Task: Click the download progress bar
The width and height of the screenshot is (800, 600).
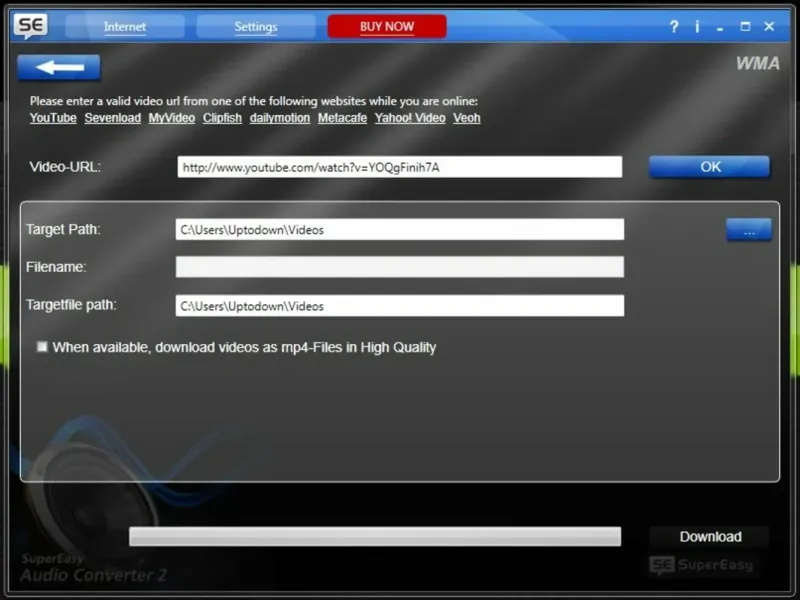Action: 375,537
